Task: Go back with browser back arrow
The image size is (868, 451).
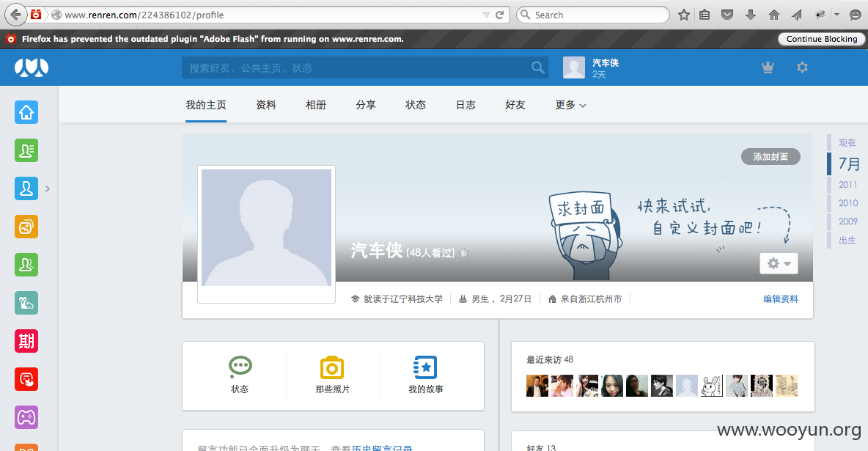Action: tap(16, 15)
